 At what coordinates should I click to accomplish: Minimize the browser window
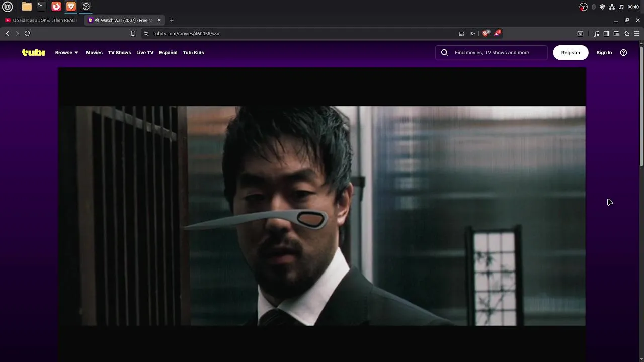click(616, 20)
